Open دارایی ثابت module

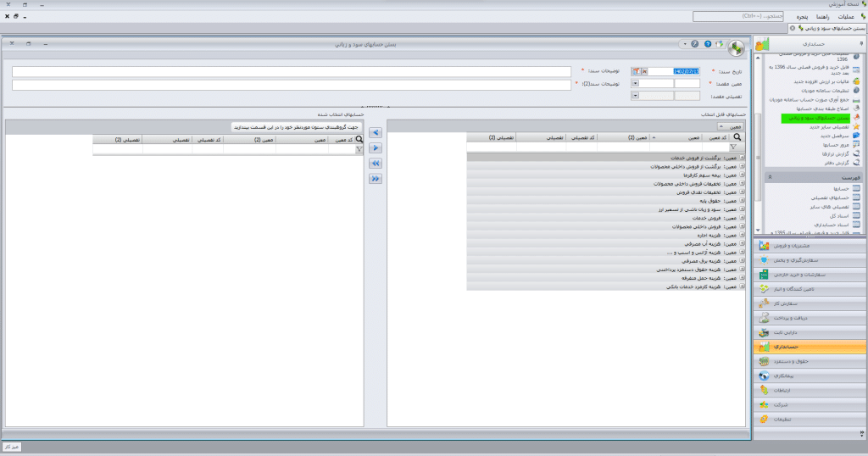[810, 332]
